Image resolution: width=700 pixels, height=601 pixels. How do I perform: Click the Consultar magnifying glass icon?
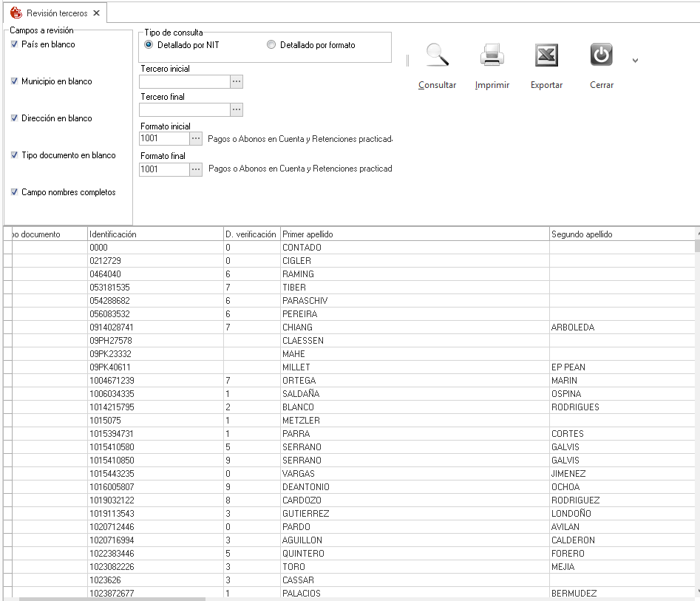click(437, 56)
